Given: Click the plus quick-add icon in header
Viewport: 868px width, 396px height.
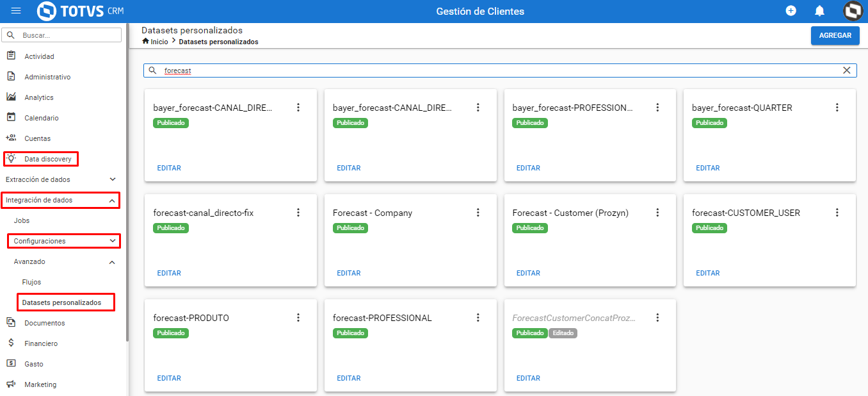Looking at the screenshot, I should pyautogui.click(x=791, y=11).
